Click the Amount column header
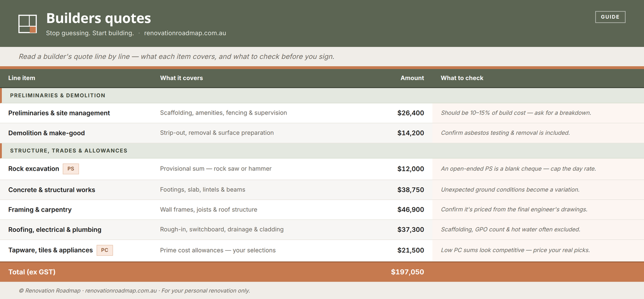 click(x=412, y=78)
